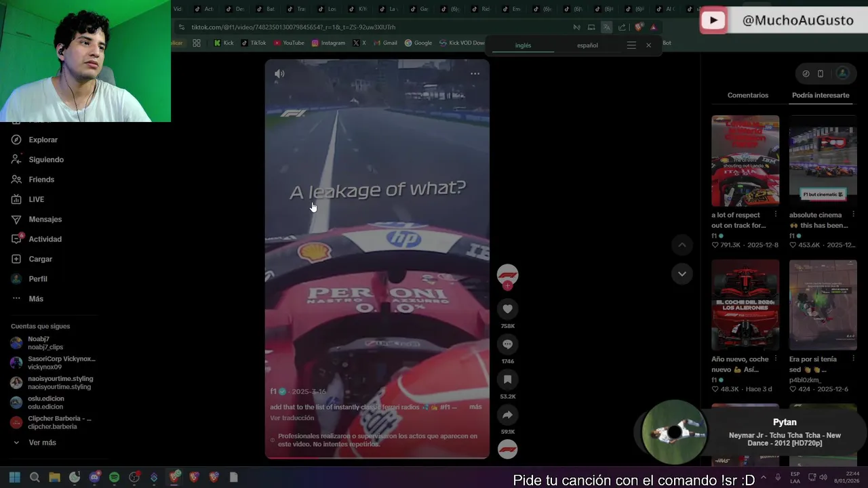868x488 pixels.
Task: Open the Gmail bookmark
Action: [x=385, y=43]
